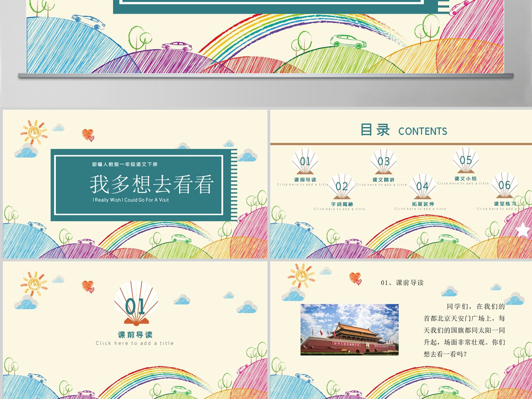The image size is (532, 399).
Task: Click the '课文精讲' label
Action: [383, 180]
